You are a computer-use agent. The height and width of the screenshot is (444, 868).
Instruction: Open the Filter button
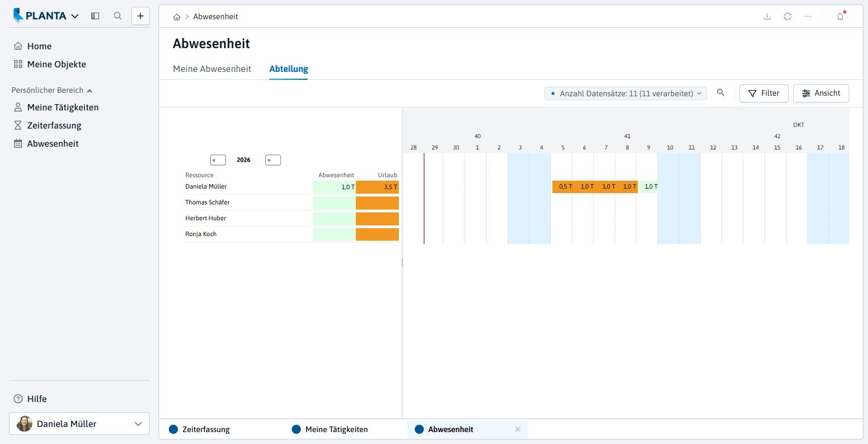tap(764, 93)
